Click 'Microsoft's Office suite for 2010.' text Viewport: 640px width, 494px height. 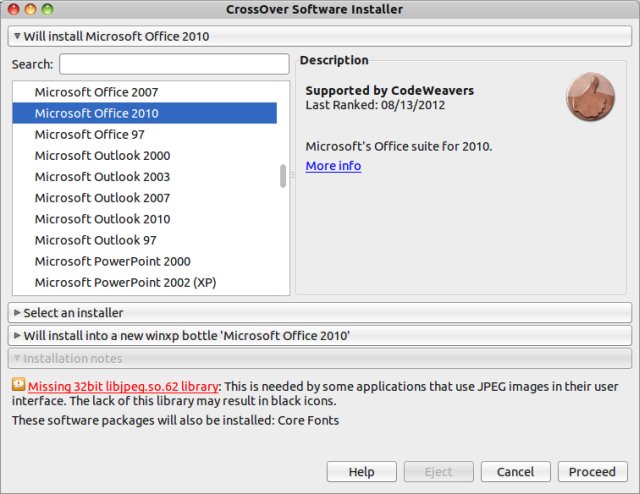pos(399,146)
